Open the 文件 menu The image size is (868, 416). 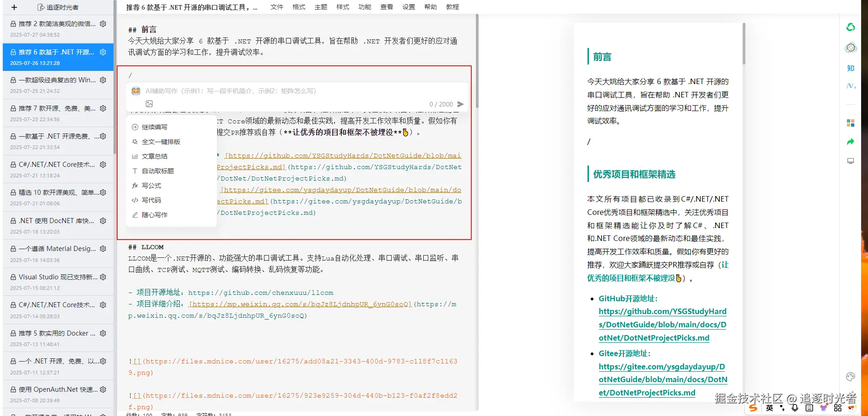point(277,7)
